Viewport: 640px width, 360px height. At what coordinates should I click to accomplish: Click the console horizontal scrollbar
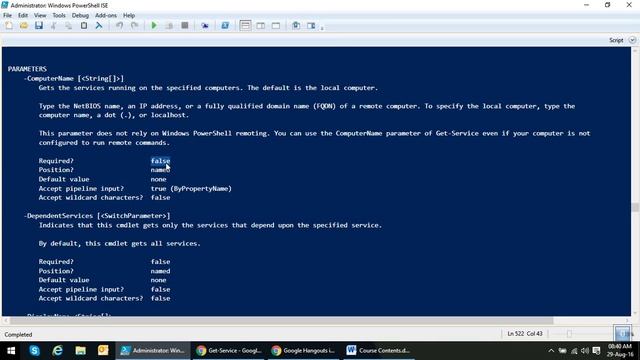(282, 320)
